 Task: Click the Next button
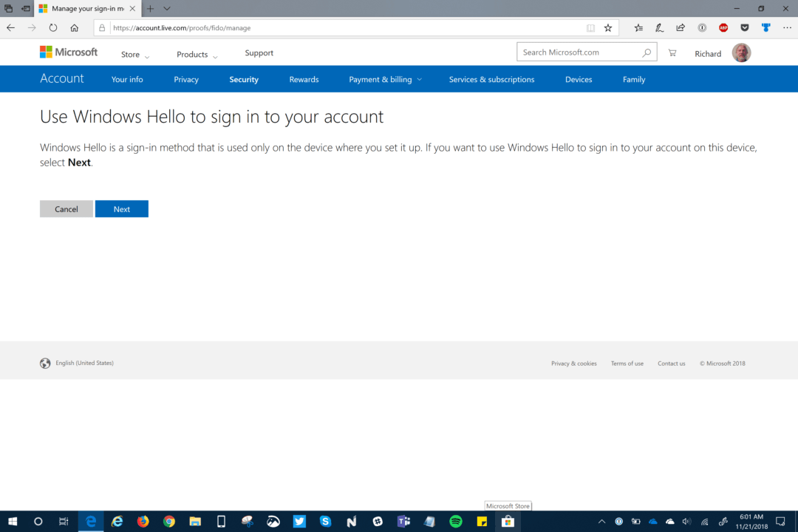(121, 208)
